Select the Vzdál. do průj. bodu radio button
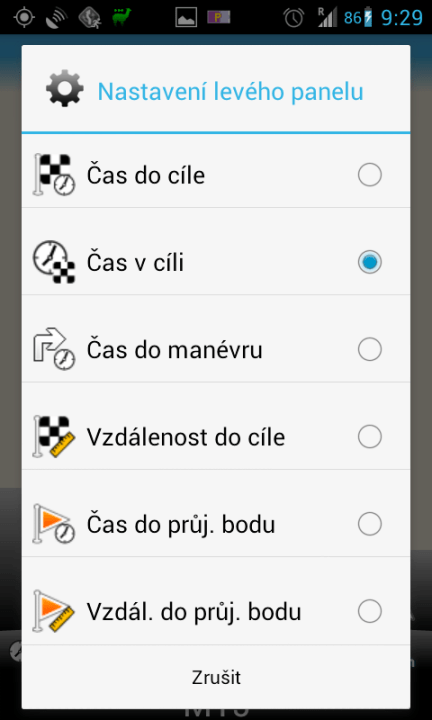 tap(370, 611)
